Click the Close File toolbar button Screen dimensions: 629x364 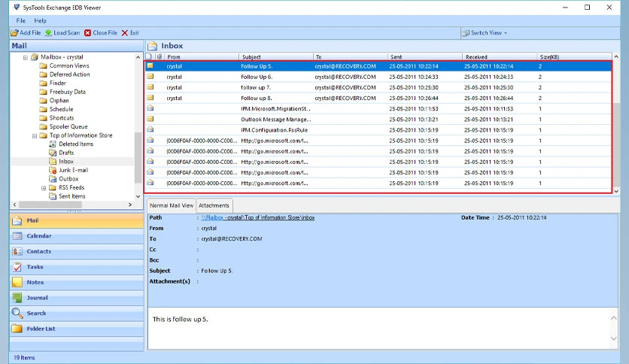click(101, 33)
